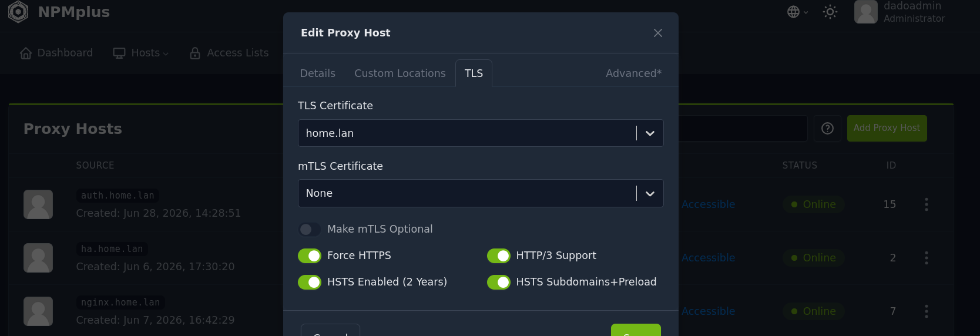Viewport: 980px width, 336px height.
Task: Open actions menu for host ID 2
Action: pyautogui.click(x=927, y=258)
